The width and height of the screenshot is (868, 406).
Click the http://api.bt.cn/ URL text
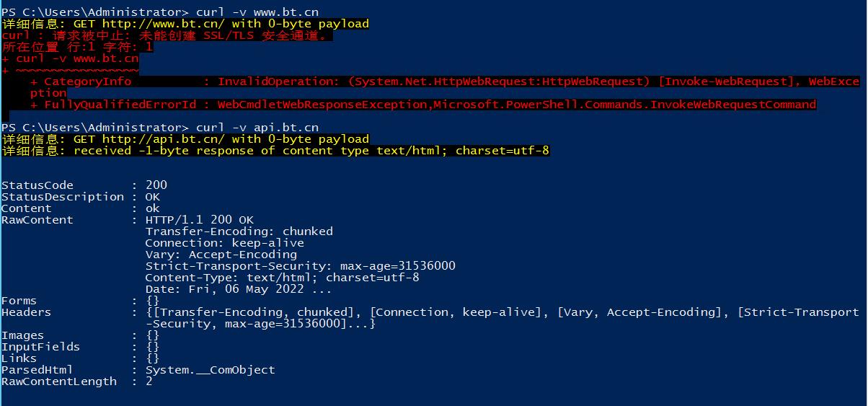click(x=163, y=139)
